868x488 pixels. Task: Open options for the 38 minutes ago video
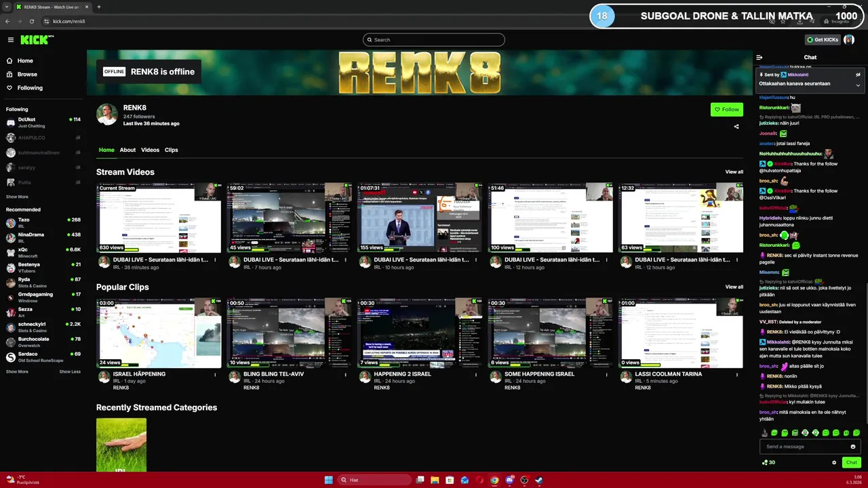tap(215, 260)
